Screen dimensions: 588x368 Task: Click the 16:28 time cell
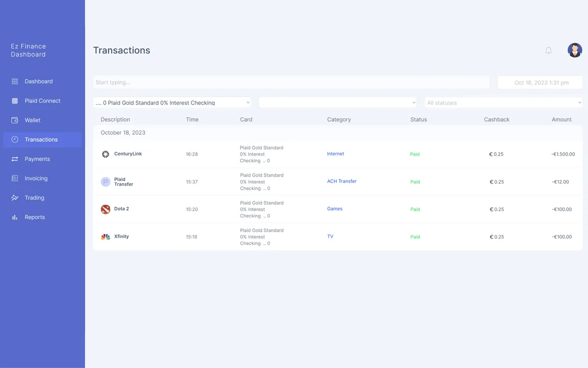click(x=192, y=154)
